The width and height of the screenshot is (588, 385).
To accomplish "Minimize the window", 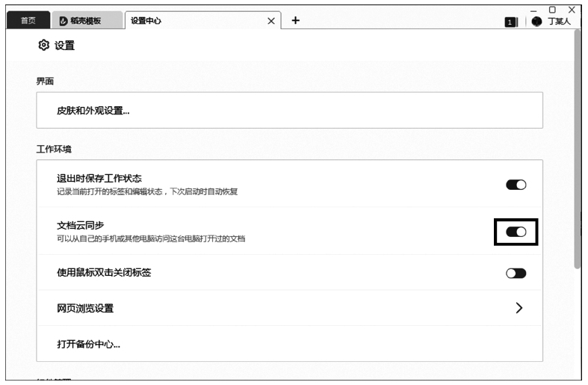I will click(x=533, y=10).
